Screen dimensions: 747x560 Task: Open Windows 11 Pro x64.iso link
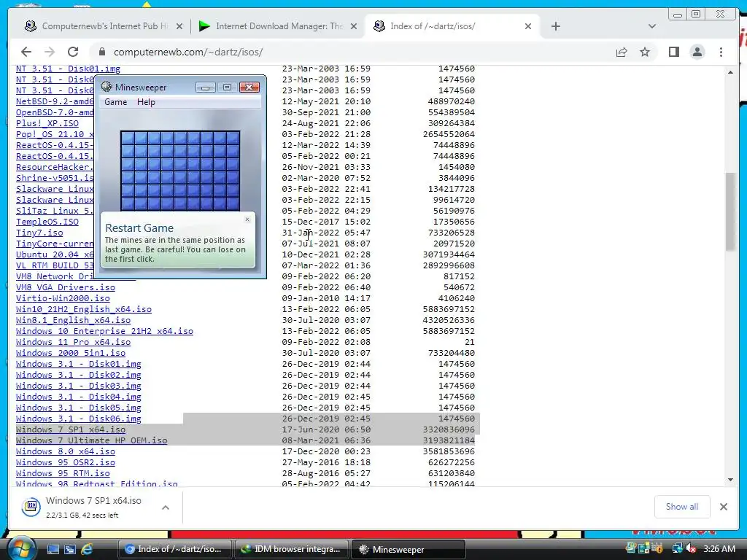(74, 343)
